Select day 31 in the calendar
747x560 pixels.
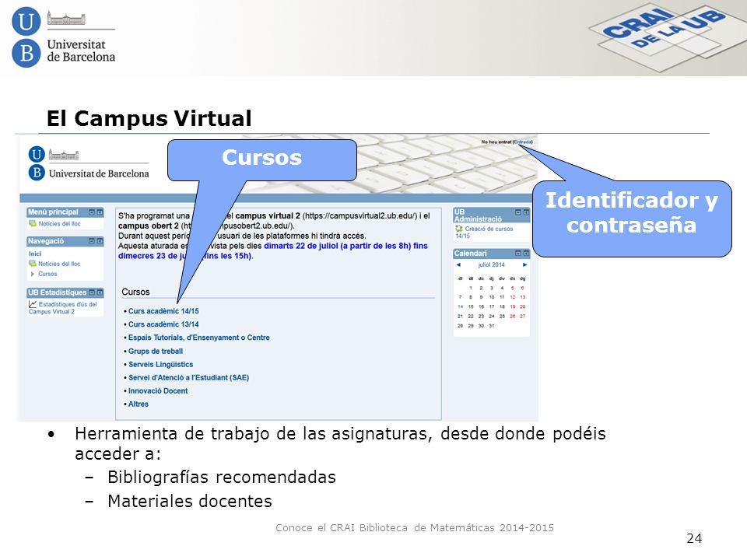[x=492, y=326]
